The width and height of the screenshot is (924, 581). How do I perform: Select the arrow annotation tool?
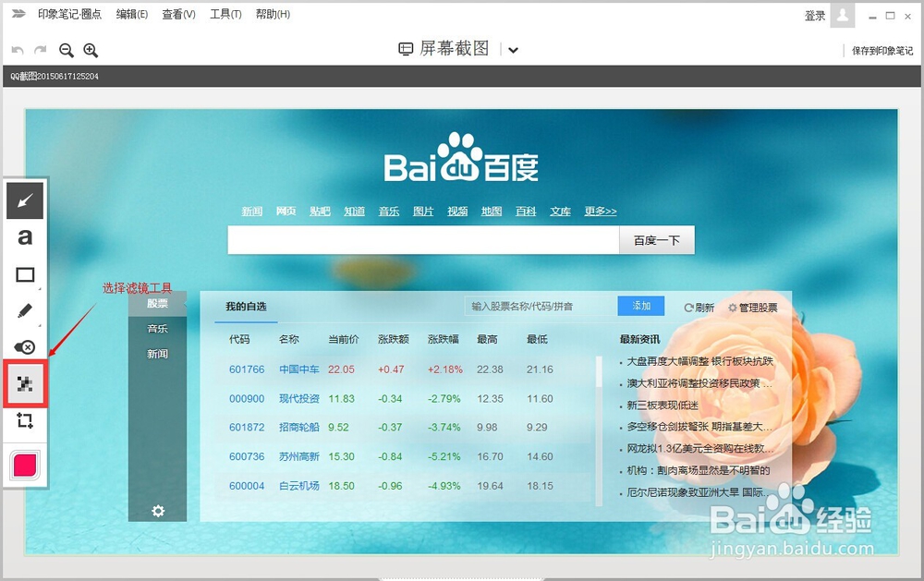(25, 201)
